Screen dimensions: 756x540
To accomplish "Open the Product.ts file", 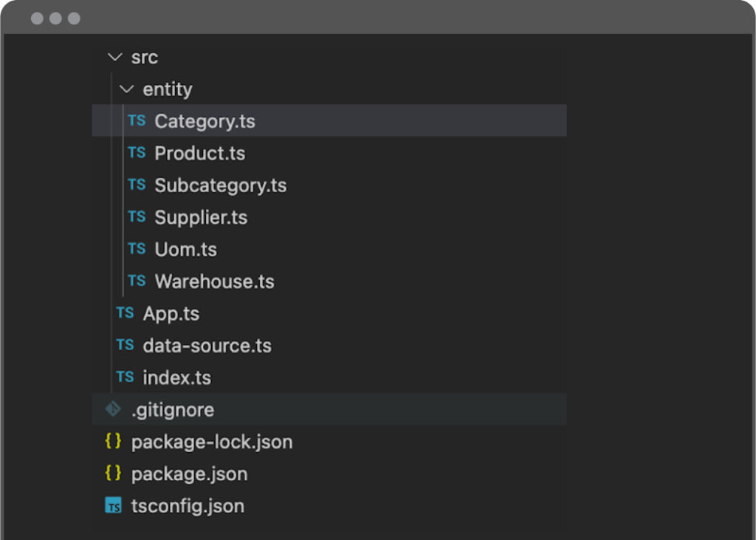I will [200, 154].
